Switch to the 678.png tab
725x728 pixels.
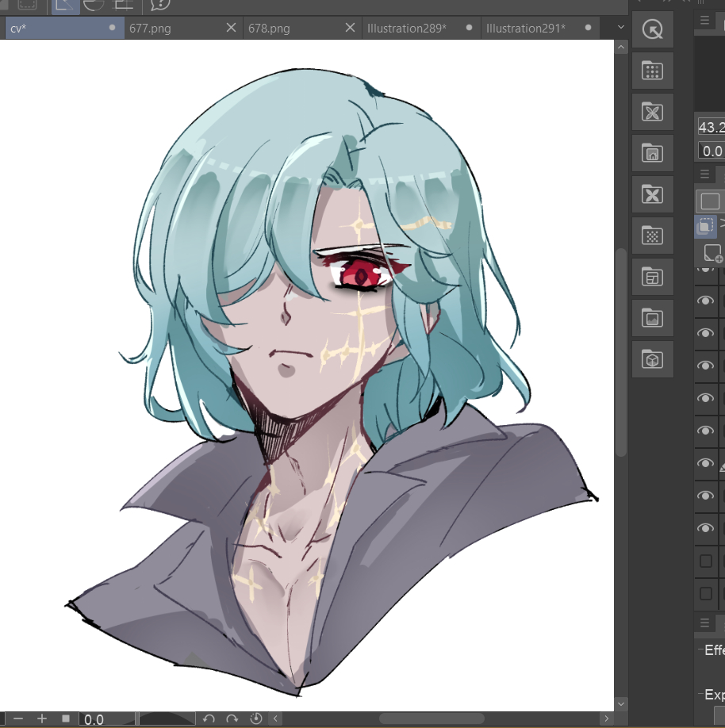(x=270, y=28)
